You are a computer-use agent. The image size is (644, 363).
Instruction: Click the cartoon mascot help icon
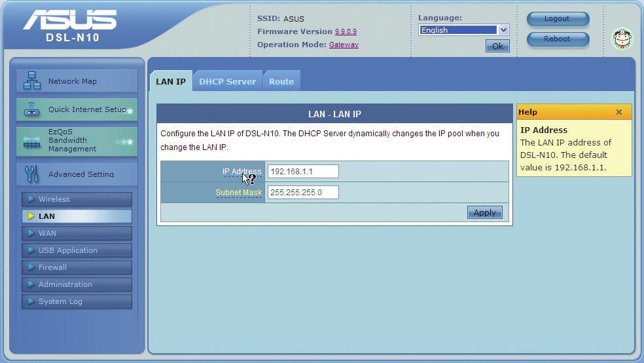(622, 39)
